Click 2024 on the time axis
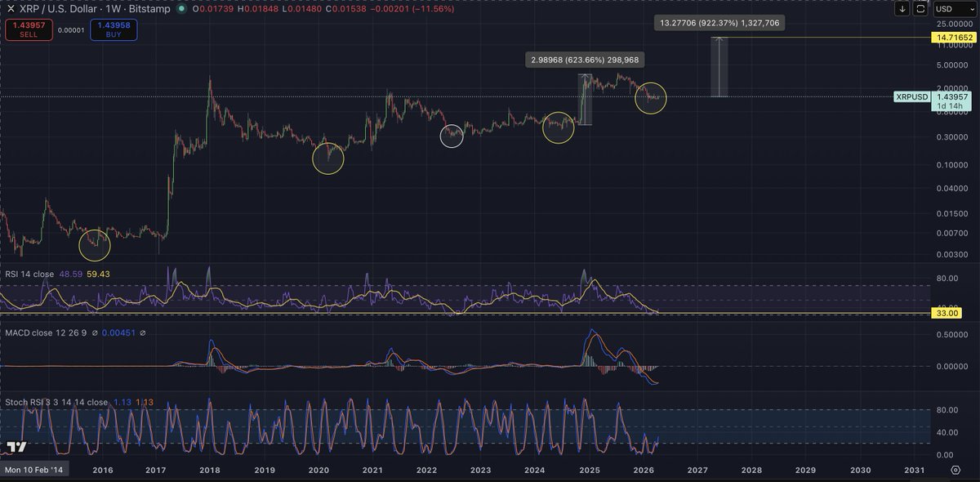 coord(535,471)
